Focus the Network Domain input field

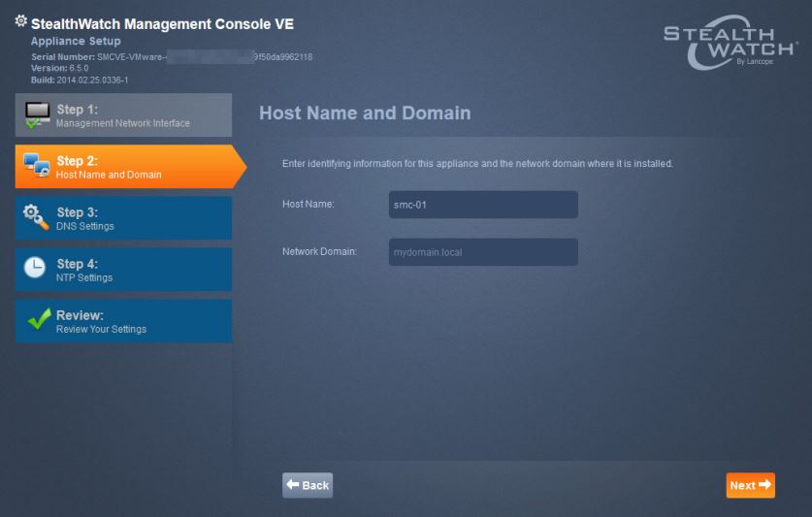click(483, 252)
